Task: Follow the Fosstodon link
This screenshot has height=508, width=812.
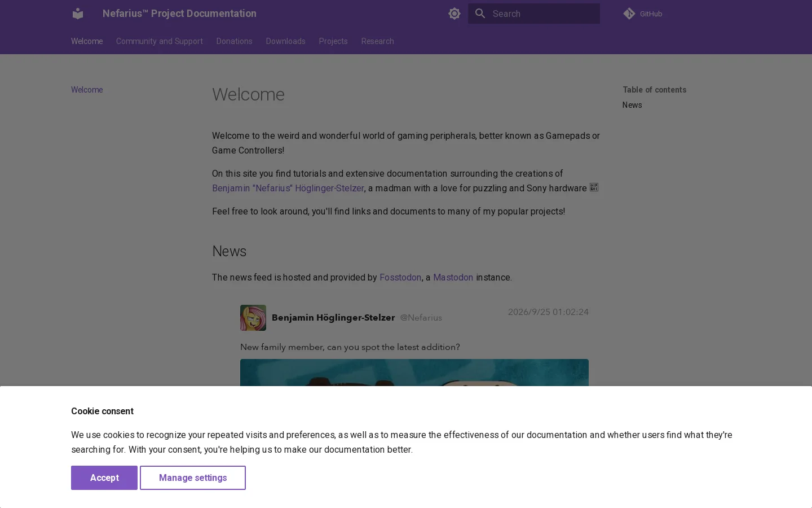Action: [400, 277]
